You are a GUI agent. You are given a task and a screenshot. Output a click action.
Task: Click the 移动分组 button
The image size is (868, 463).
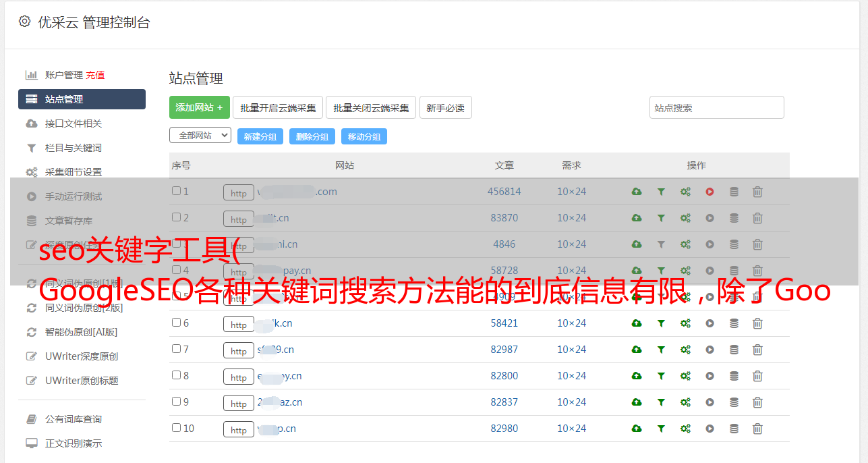(x=364, y=136)
